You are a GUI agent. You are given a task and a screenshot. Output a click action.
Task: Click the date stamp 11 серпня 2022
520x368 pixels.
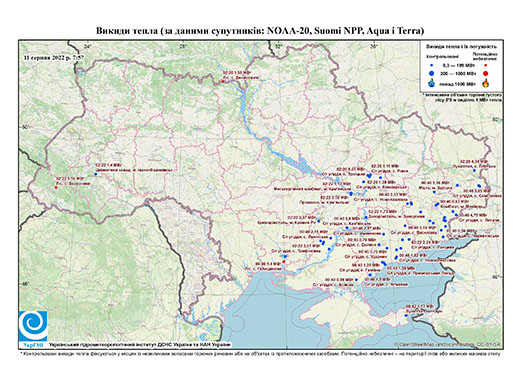point(53,57)
